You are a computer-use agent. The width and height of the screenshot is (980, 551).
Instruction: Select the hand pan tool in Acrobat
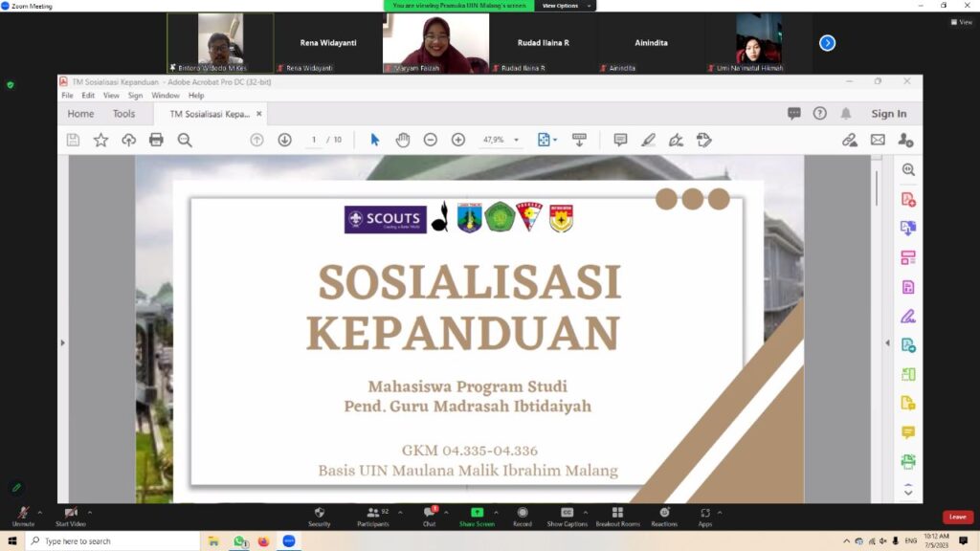click(403, 140)
